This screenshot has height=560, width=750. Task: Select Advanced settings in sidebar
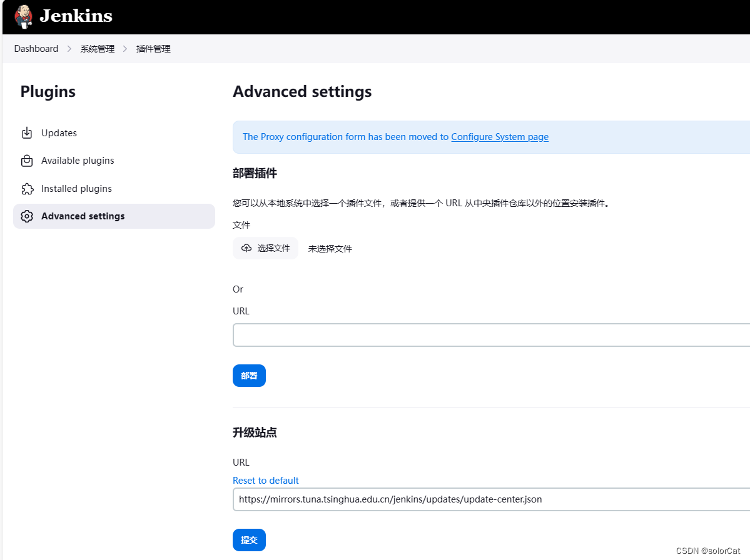click(x=114, y=216)
